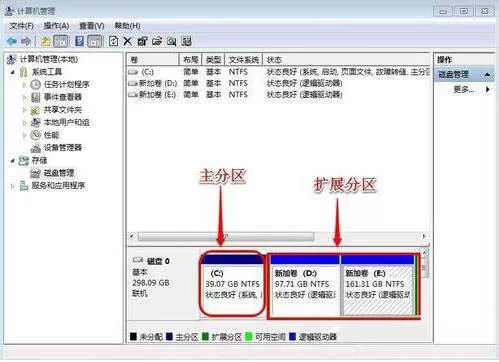Click the Refresh toolbar icon
Viewport: 499px width, 362px height.
point(113,41)
